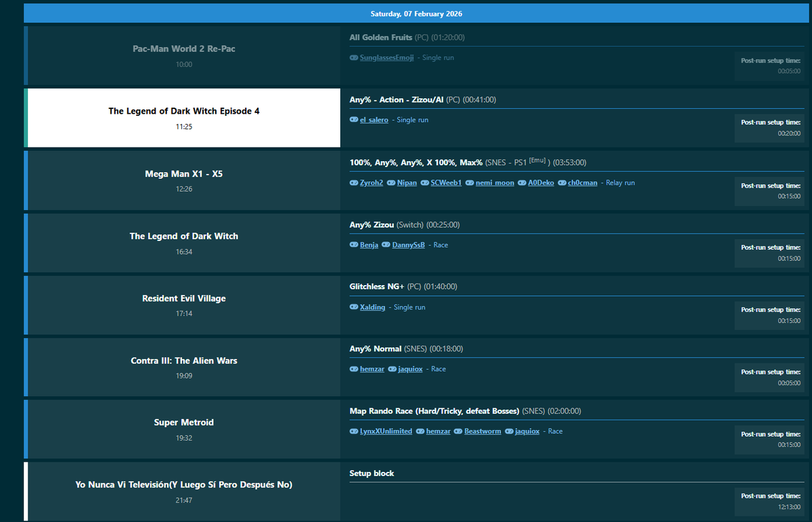
Task: Click The Legend of Dark Witch 16:34 game title
Action: [x=184, y=236]
